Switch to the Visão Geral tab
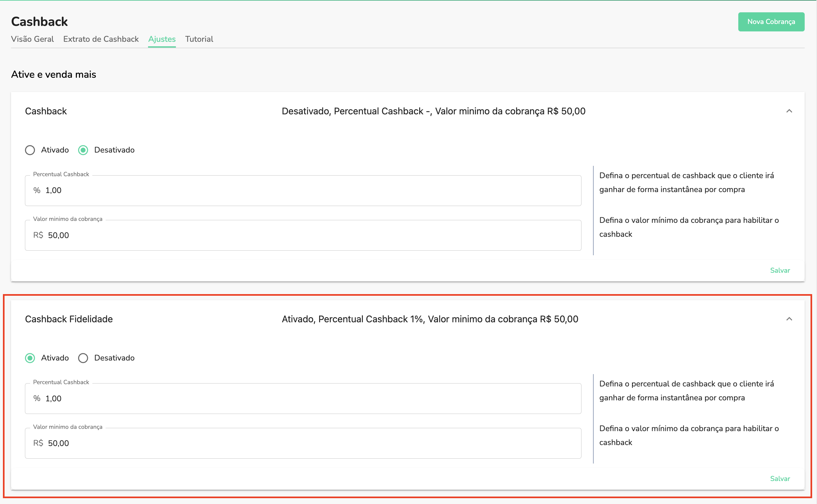817x504 pixels. click(32, 39)
